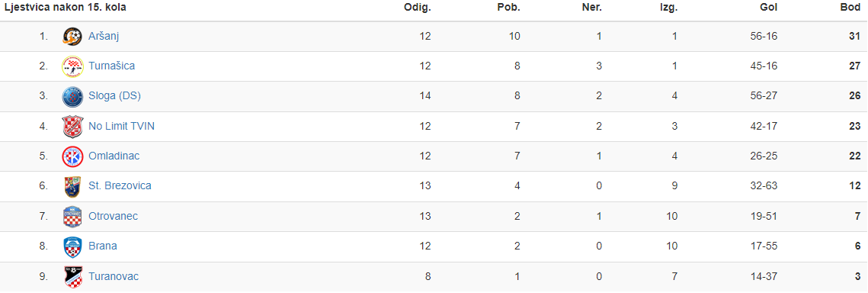The width and height of the screenshot is (868, 293).
Task: Click the Otrovanec checkered crest
Action: [x=72, y=217]
